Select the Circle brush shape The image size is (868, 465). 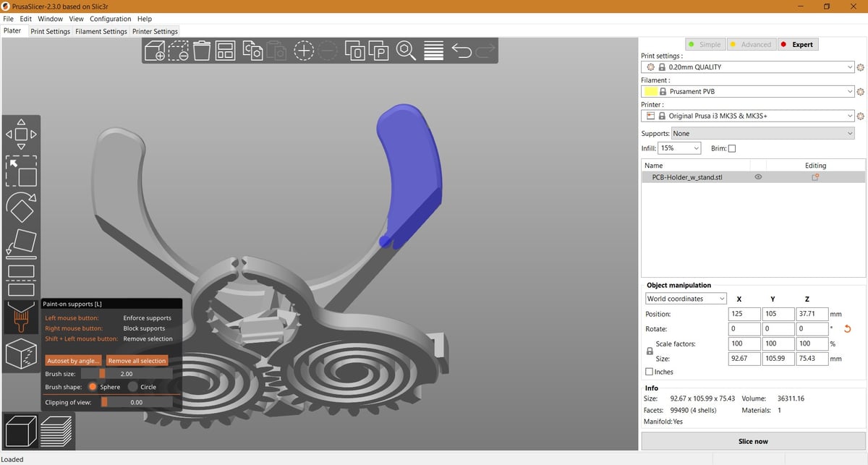(132, 387)
